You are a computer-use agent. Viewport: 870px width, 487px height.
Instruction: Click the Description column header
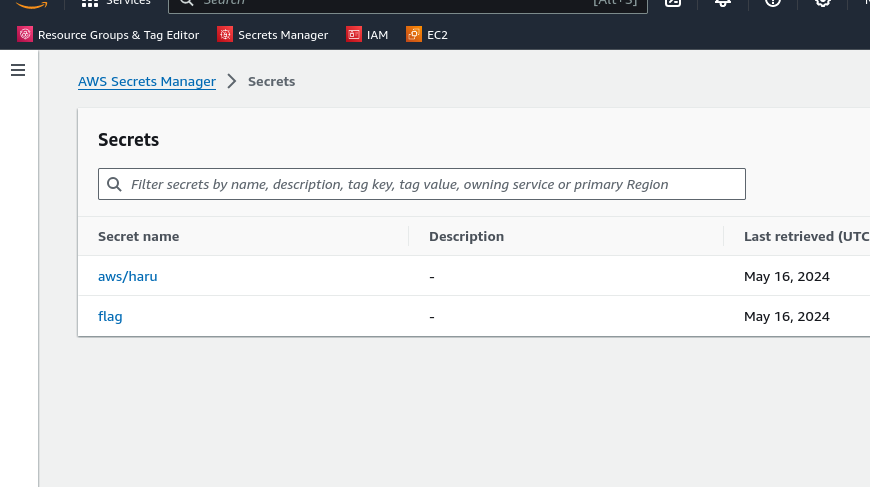click(466, 237)
